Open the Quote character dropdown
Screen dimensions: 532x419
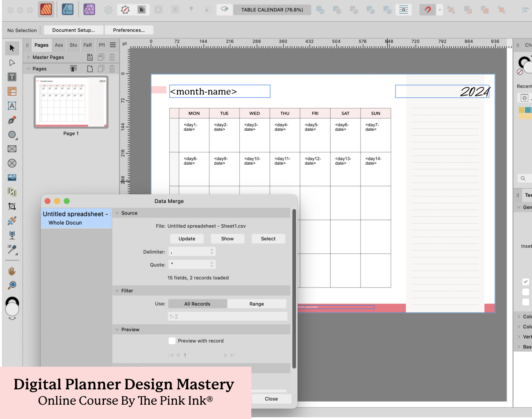point(192,264)
